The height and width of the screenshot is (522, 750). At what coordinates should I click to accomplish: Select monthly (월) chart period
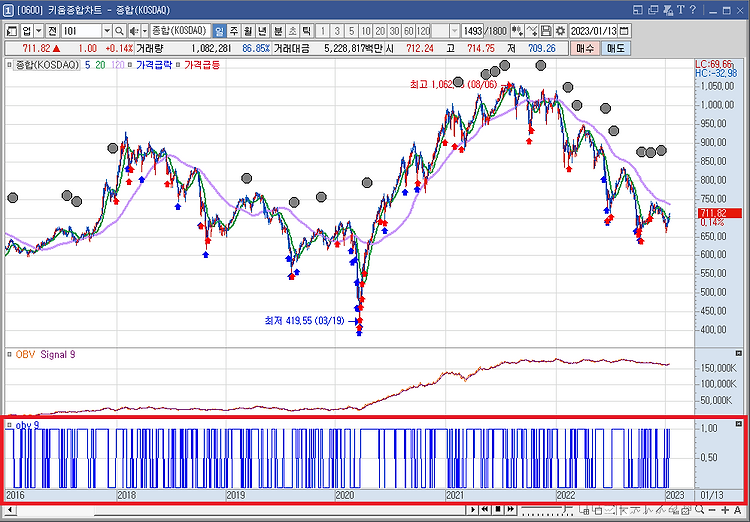[x=248, y=31]
